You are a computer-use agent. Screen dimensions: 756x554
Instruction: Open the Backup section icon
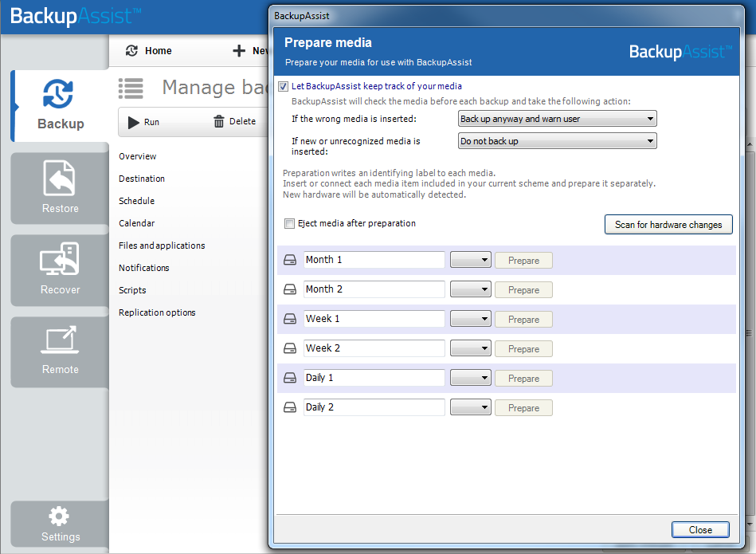(59, 95)
